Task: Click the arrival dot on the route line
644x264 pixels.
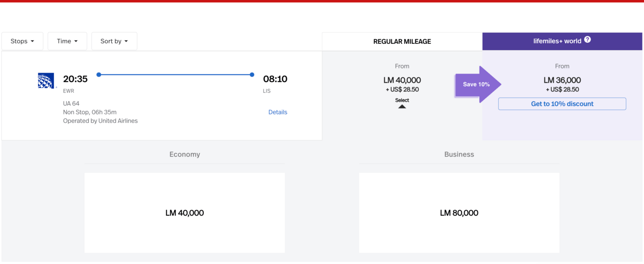Action: tap(252, 75)
